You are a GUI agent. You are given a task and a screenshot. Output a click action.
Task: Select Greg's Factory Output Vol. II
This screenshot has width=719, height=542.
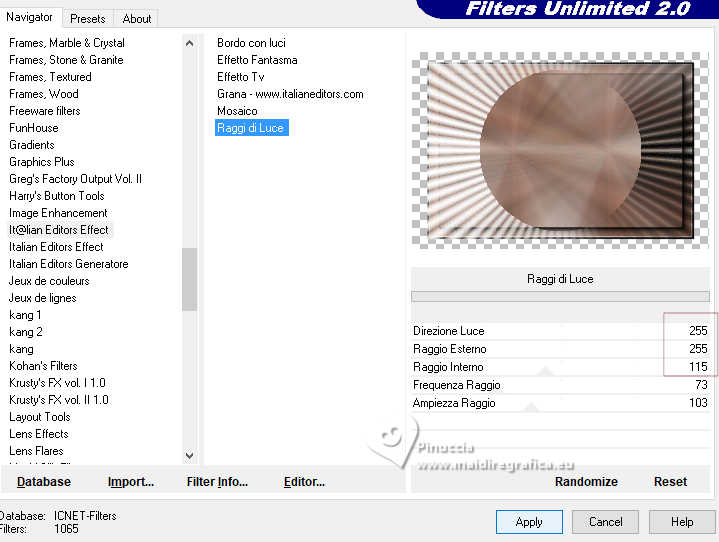(x=76, y=178)
